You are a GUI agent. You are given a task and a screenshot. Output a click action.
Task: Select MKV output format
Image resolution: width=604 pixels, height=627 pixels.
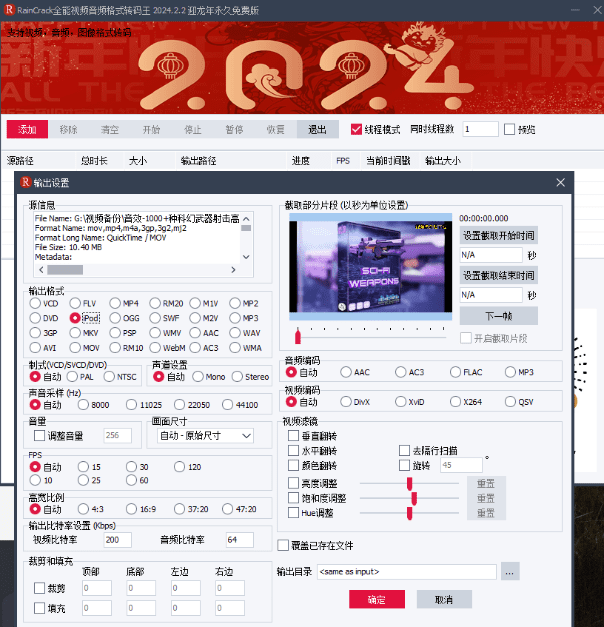click(x=75, y=333)
